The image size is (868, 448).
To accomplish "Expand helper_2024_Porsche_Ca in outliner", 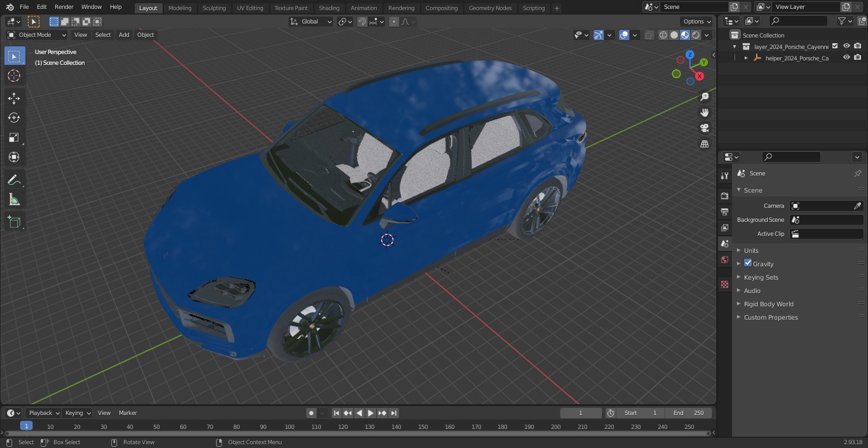I will [x=746, y=58].
